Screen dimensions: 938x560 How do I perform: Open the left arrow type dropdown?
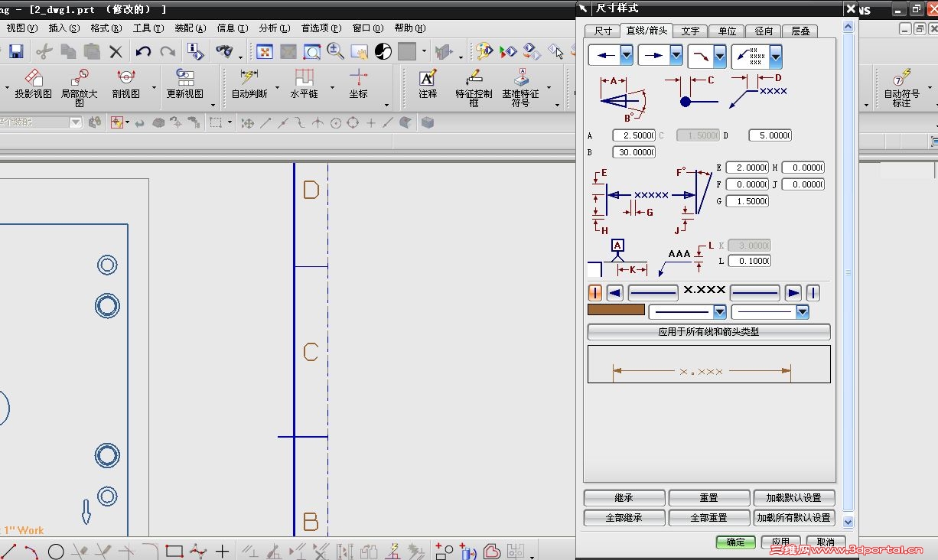click(x=627, y=56)
